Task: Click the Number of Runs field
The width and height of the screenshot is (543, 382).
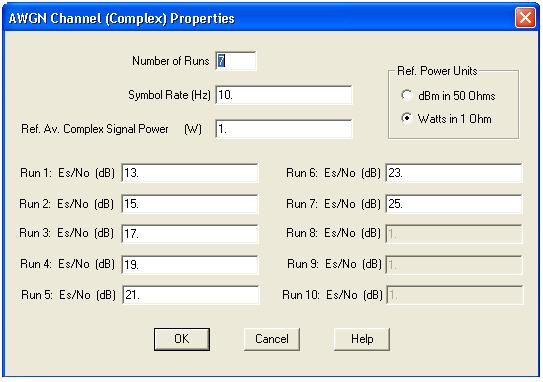Action: tap(236, 61)
